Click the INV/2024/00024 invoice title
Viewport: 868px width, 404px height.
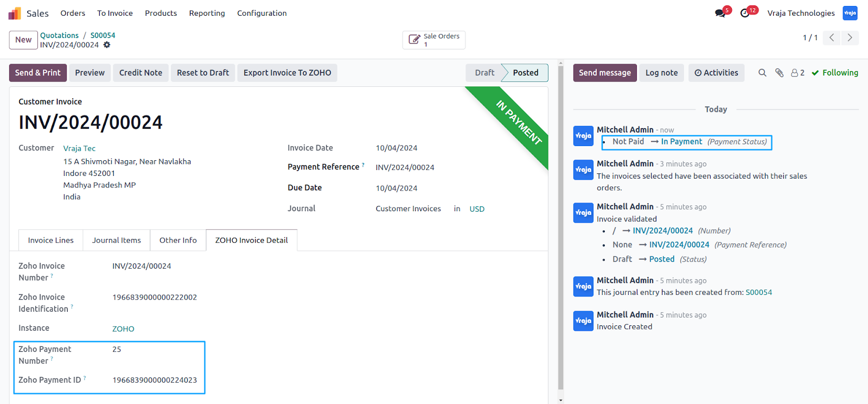tap(91, 122)
